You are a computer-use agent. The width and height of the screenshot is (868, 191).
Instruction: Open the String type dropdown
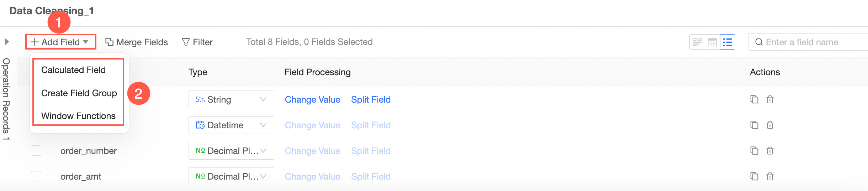pyautogui.click(x=231, y=99)
